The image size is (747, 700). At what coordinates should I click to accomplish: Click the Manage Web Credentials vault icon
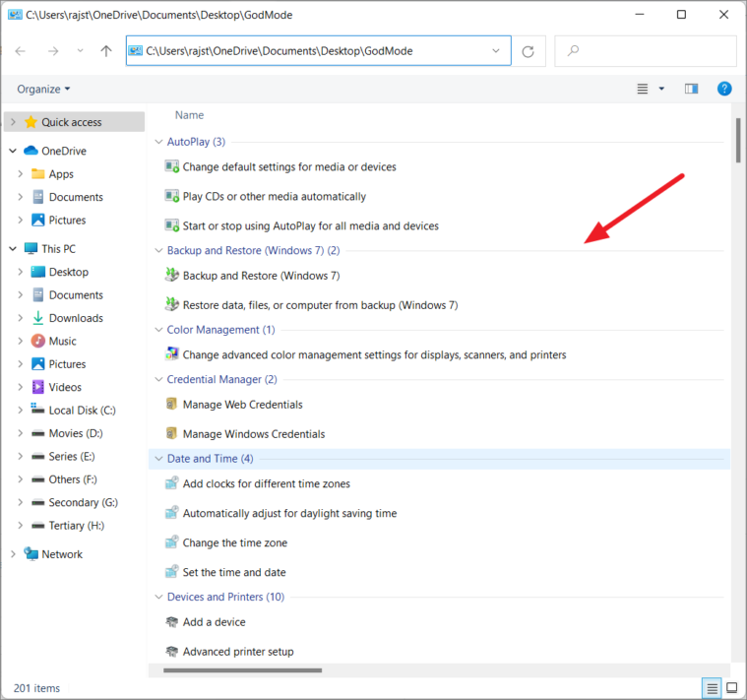171,404
